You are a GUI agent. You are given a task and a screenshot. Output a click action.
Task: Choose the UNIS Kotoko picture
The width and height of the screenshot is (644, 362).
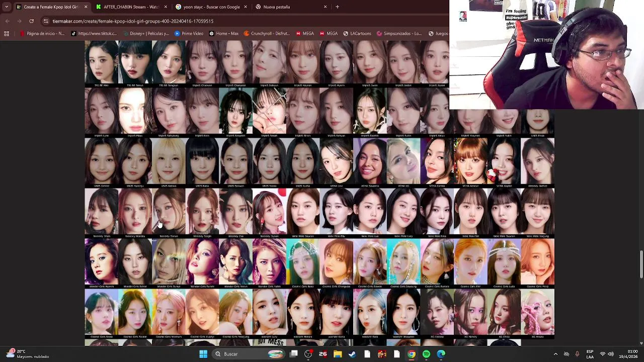169,163
